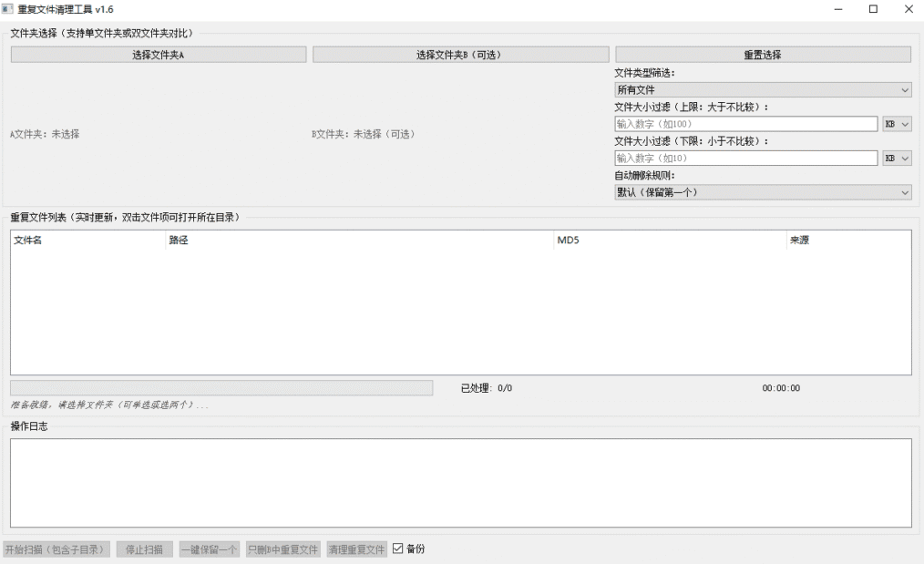Open the 文件类型筛选 file type dropdown
The image size is (924, 564).
[763, 89]
